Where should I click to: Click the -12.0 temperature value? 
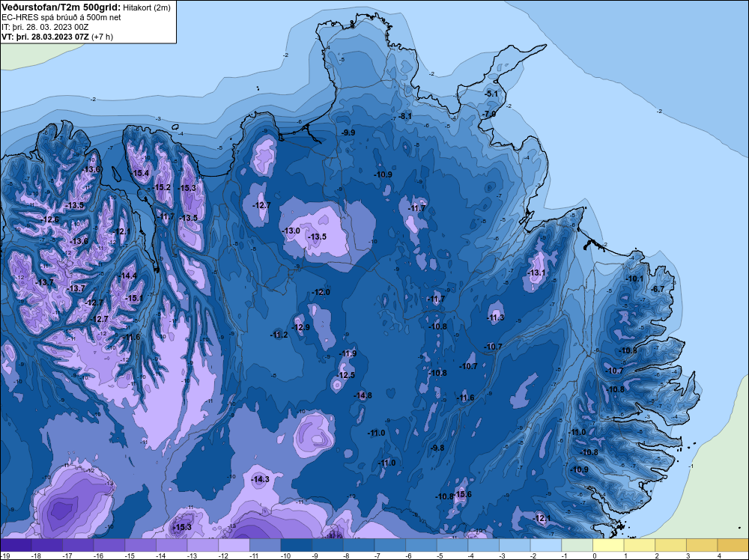pos(321,292)
